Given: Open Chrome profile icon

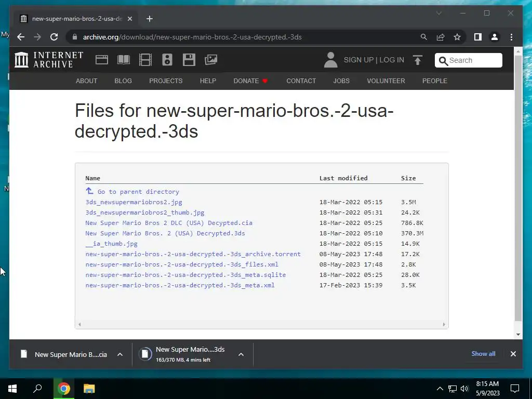Looking at the screenshot, I should pos(495,37).
